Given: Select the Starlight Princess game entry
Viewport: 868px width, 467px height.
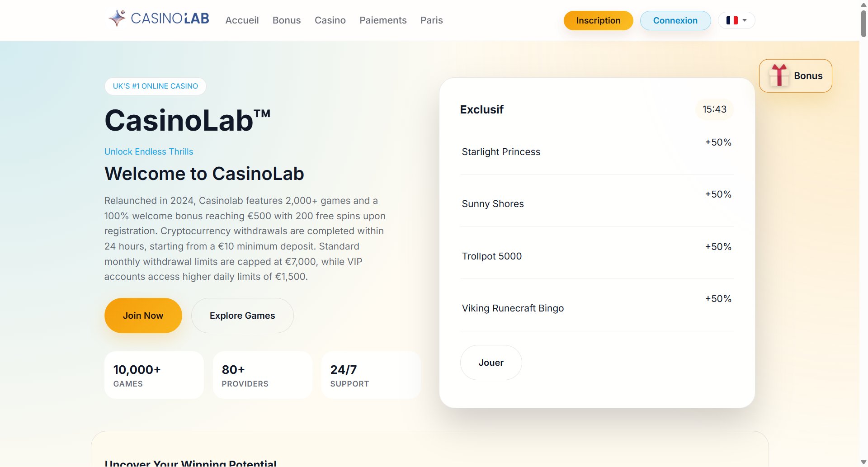Looking at the screenshot, I should point(500,152).
